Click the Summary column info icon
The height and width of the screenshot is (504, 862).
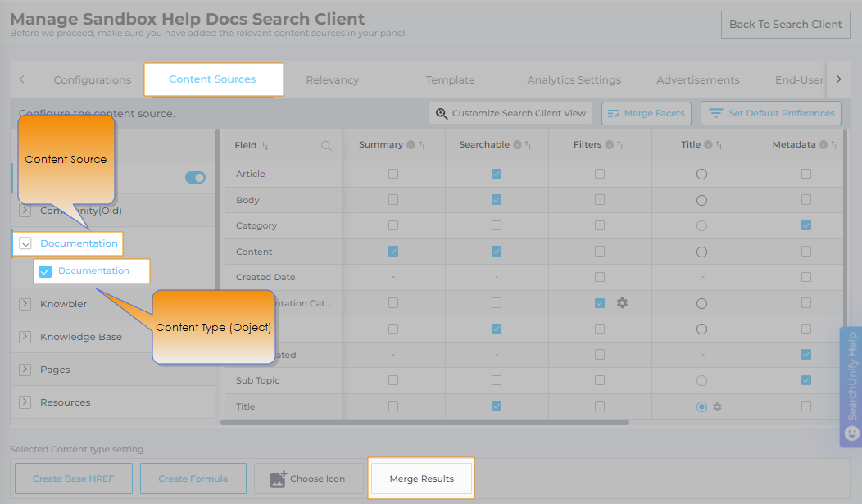pos(411,145)
